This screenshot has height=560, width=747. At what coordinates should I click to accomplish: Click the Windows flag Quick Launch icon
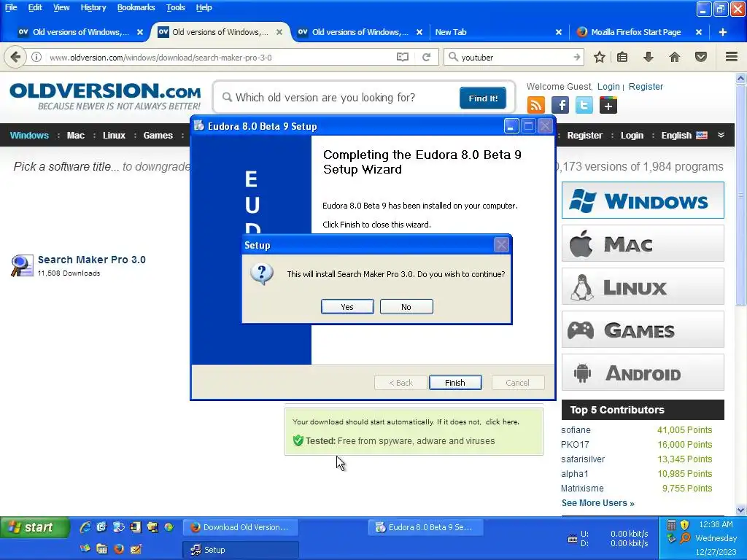pyautogui.click(x=85, y=549)
